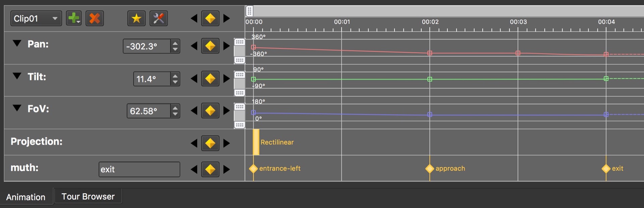The height and width of the screenshot is (208, 644).
Task: Click the Tilt value stepper arrows
Action: 175,79
